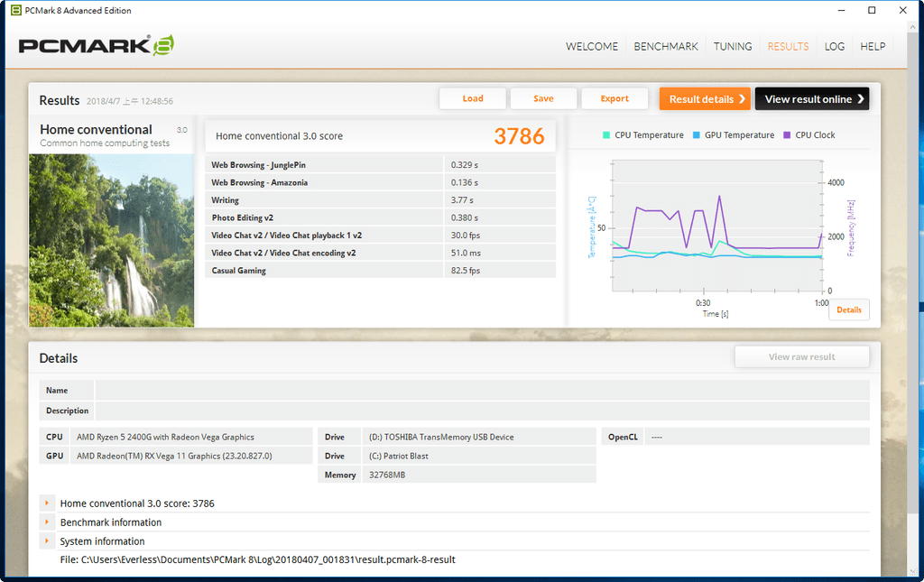Click the 3.77 s Writing value

point(462,200)
